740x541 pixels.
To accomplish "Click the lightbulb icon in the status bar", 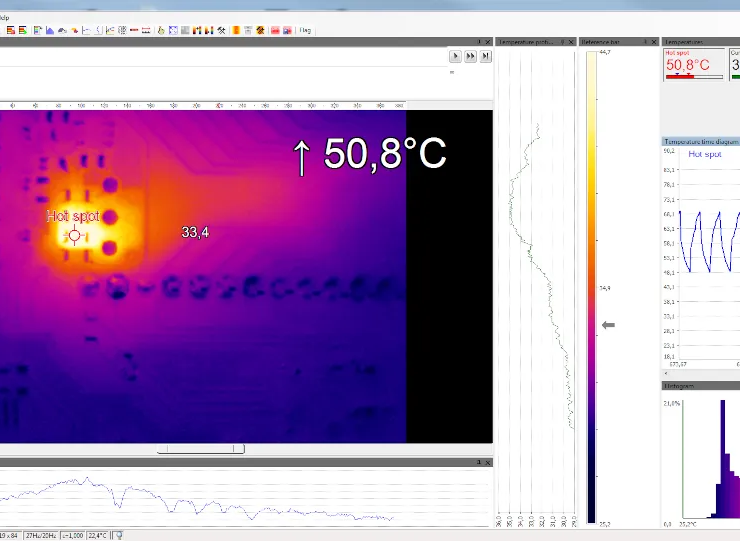I will coord(119,535).
